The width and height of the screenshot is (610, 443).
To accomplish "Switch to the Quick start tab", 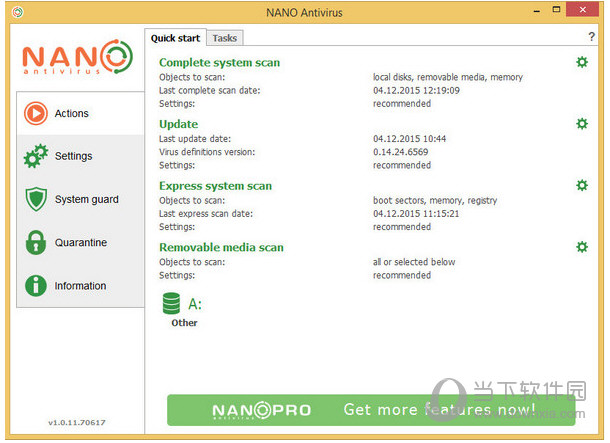I will (x=175, y=38).
